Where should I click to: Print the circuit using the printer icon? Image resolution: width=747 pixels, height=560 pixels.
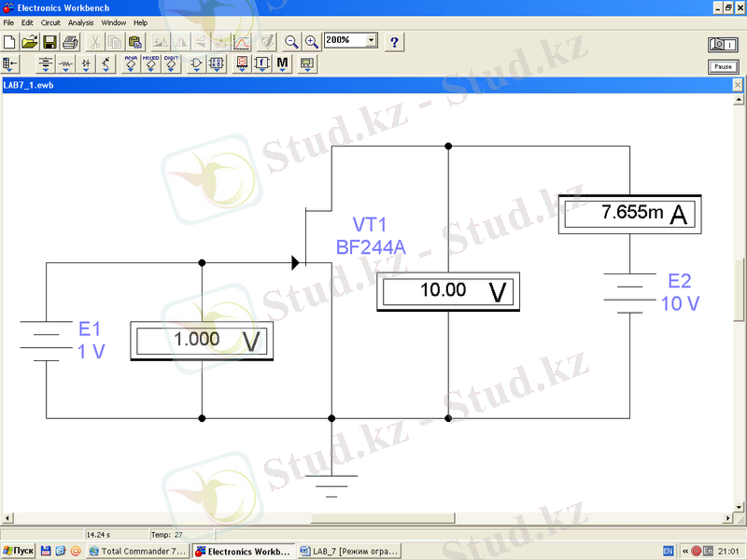(x=69, y=42)
